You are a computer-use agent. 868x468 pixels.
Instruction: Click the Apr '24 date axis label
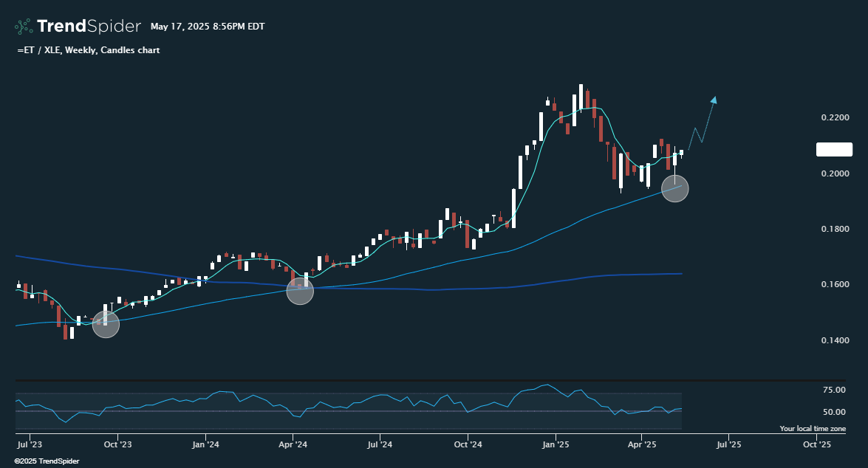point(293,444)
